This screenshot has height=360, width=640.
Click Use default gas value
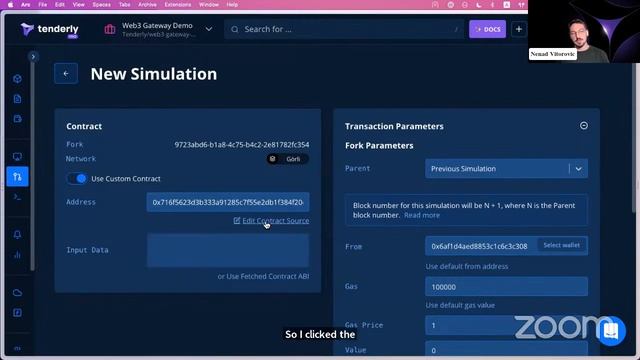pyautogui.click(x=460, y=305)
